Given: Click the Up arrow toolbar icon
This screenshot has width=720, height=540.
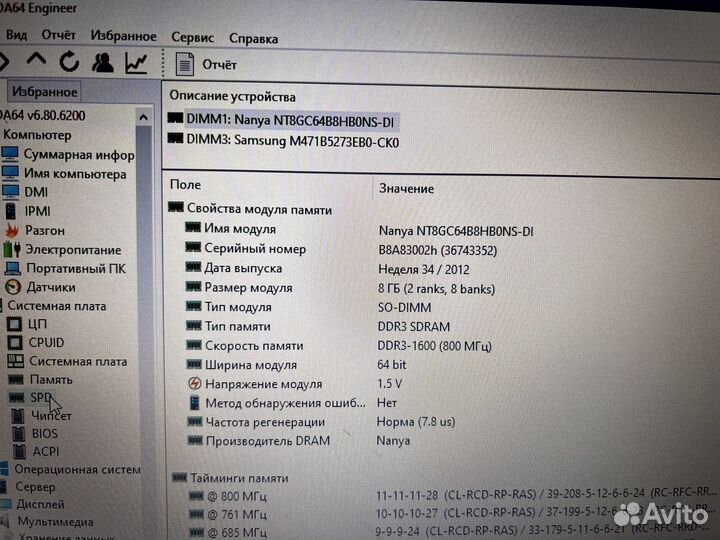Looking at the screenshot, I should (x=36, y=60).
